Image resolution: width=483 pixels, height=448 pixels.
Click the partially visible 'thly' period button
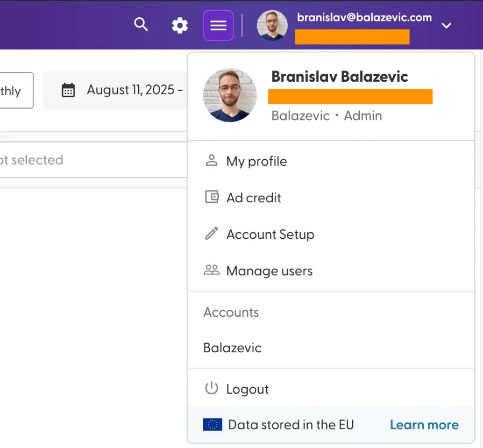[x=17, y=90]
